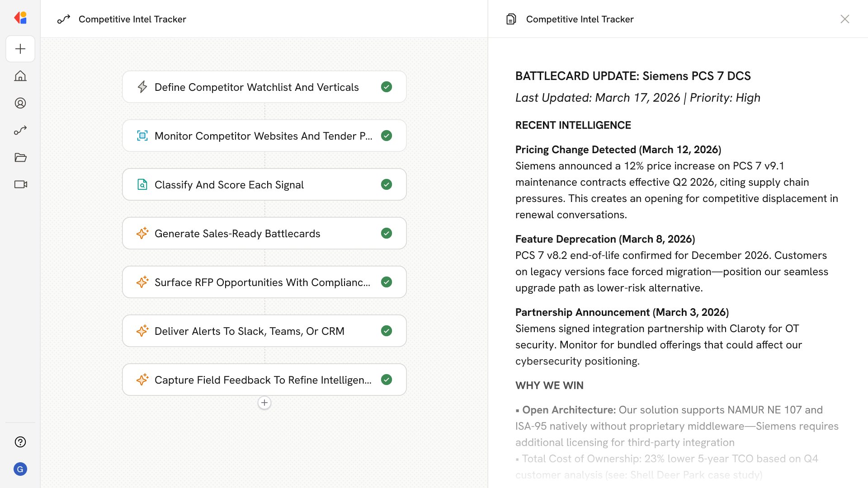Open the Generate Sales-Ready Battlecards step
868x488 pixels.
click(x=237, y=233)
